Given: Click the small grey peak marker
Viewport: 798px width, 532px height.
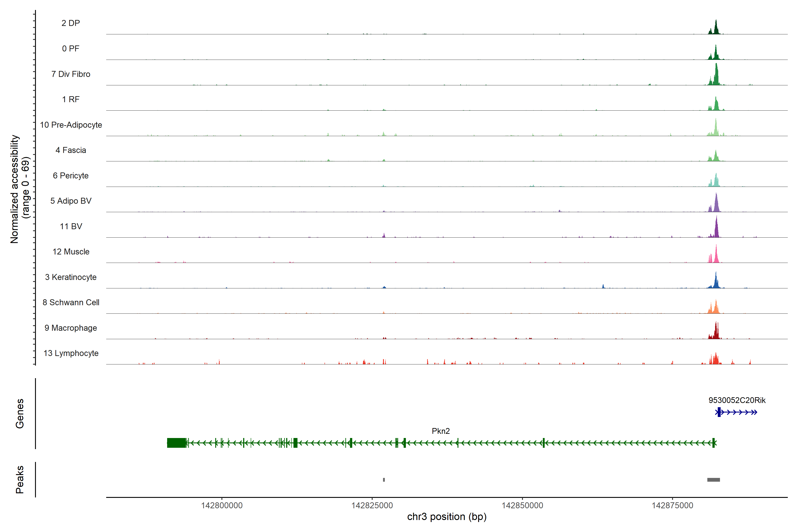Looking at the screenshot, I should (x=384, y=480).
